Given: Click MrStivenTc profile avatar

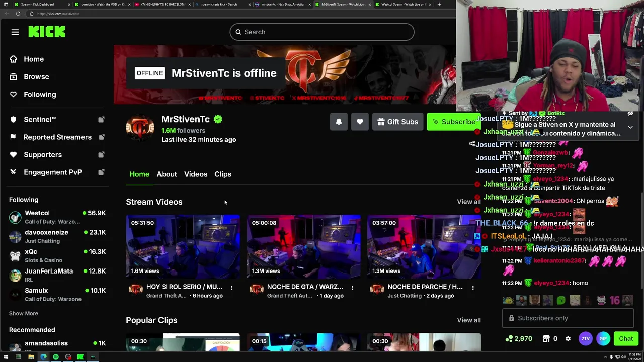Looking at the screenshot, I should [140, 128].
